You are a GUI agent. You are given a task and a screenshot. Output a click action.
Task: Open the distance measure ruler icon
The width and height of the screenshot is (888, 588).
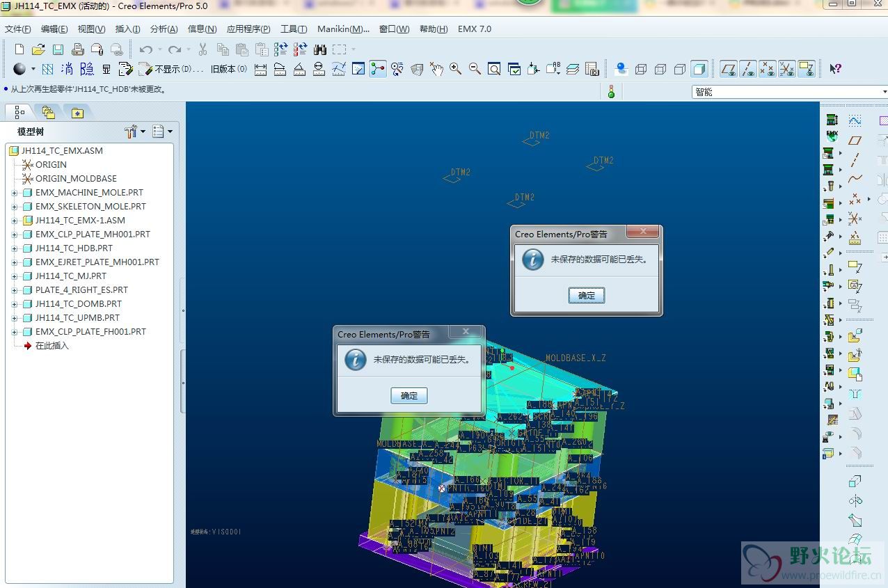[261, 69]
